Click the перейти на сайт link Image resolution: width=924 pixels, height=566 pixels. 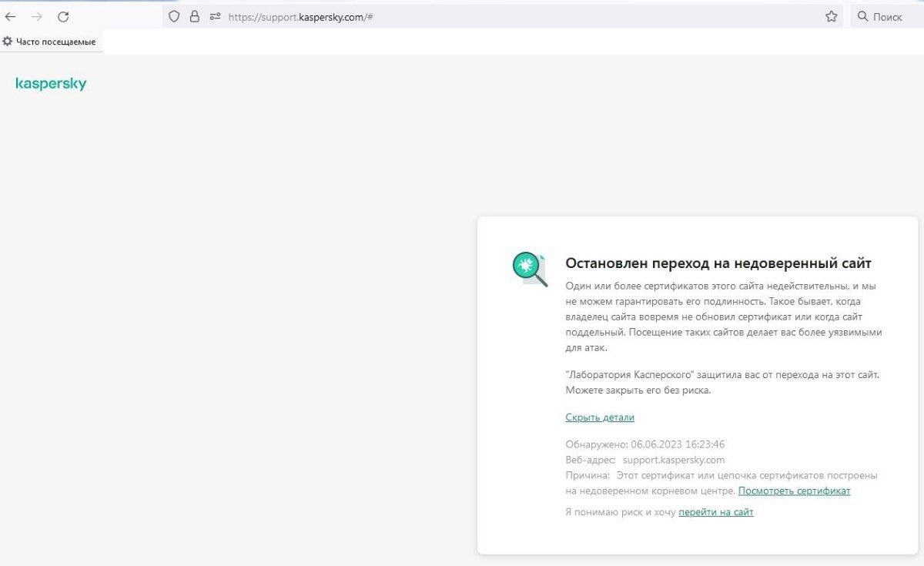click(715, 512)
